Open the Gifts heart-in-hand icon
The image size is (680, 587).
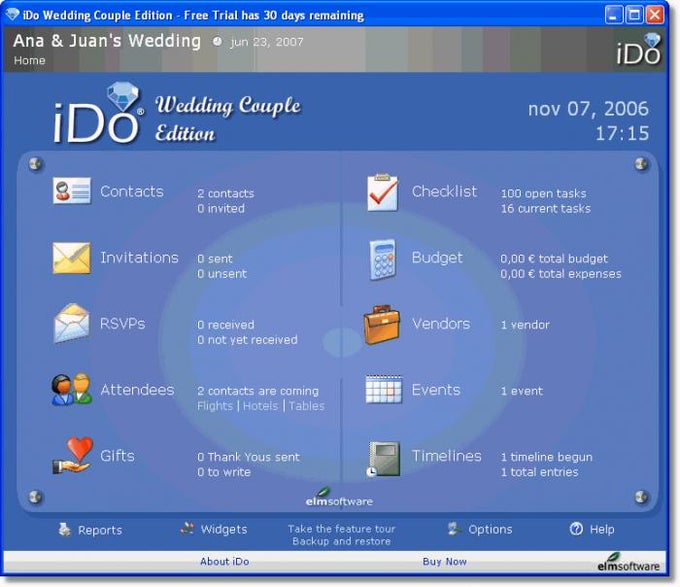[73, 455]
